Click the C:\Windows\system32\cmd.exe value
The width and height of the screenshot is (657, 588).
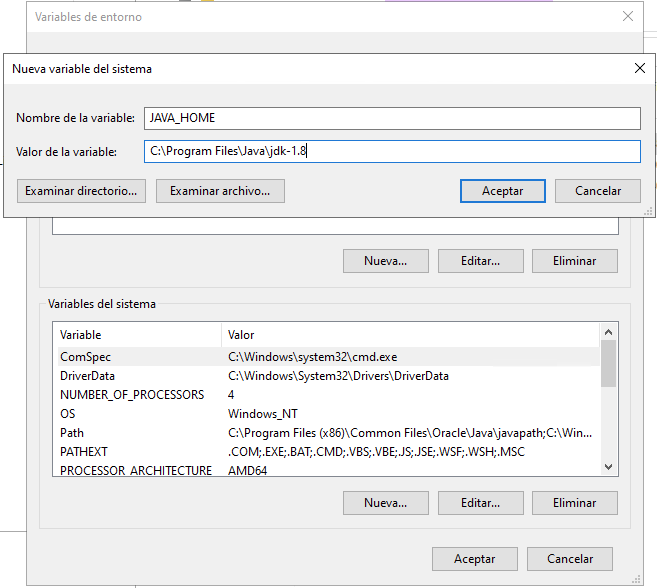tap(313, 357)
